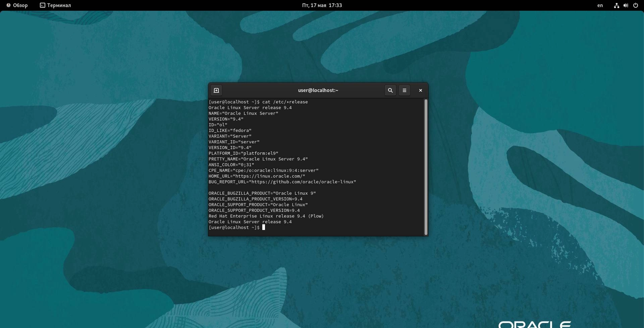Screen dimensions: 644x328
Task: Open the Терминал app menu in top bar
Action: [x=56, y=5]
